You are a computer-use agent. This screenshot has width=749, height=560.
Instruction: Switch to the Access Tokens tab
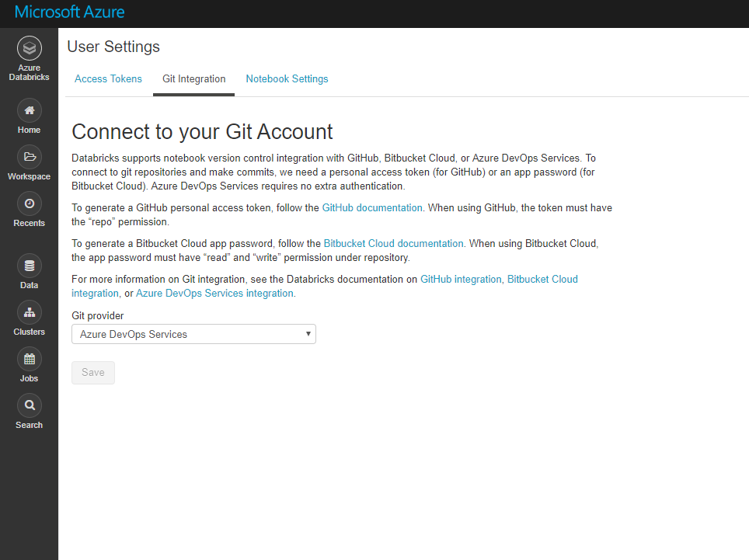pos(109,78)
